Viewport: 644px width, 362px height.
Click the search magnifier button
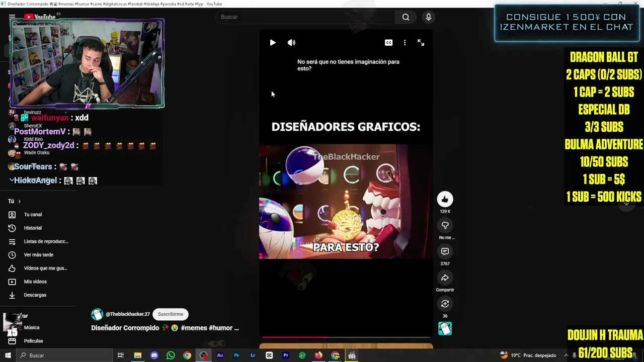406,17
